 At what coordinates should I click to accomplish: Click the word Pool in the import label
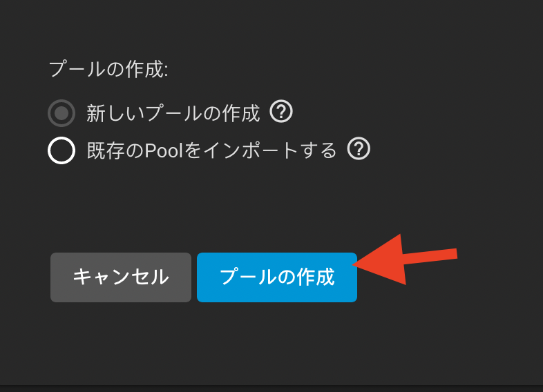(x=164, y=150)
